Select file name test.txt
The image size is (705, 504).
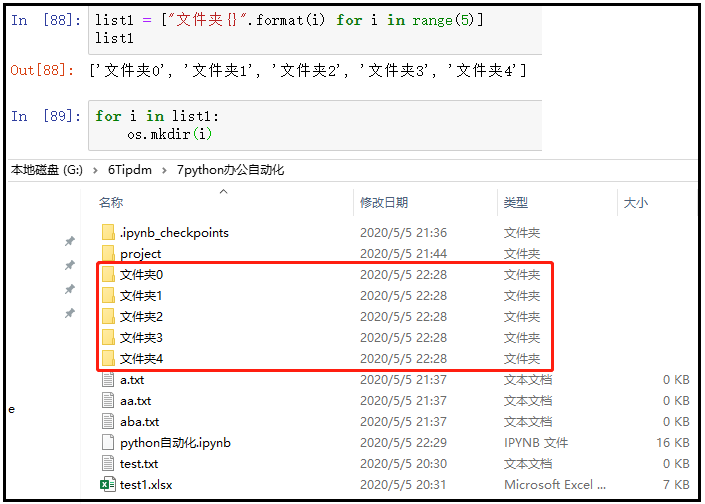click(x=139, y=464)
